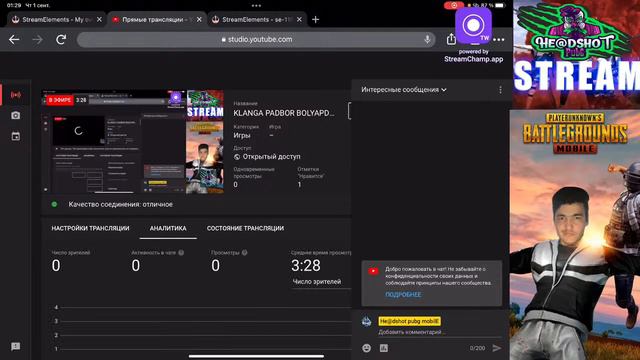Open browser more options menu
This screenshot has height=360, width=640.
pos(499,40)
